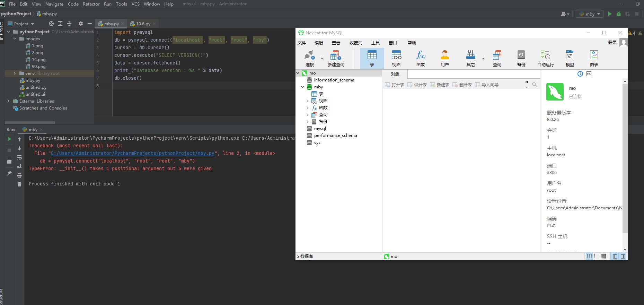The image size is (644, 305).
Task: Open PyCharm VCS menu
Action: [x=135, y=4]
